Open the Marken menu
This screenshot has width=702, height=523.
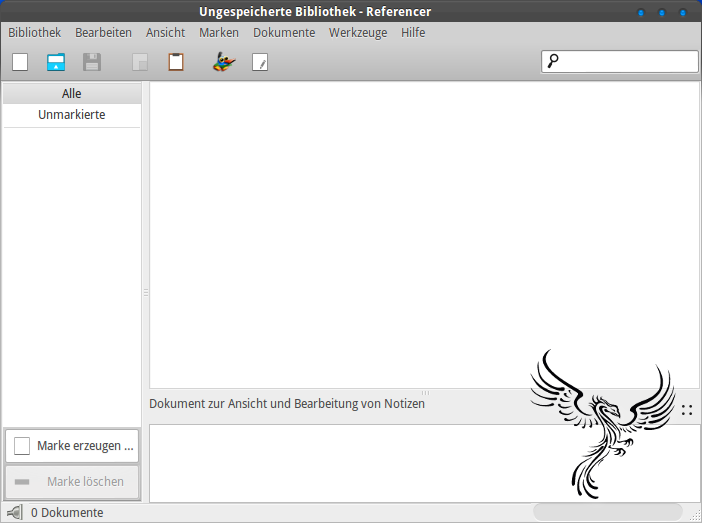219,33
